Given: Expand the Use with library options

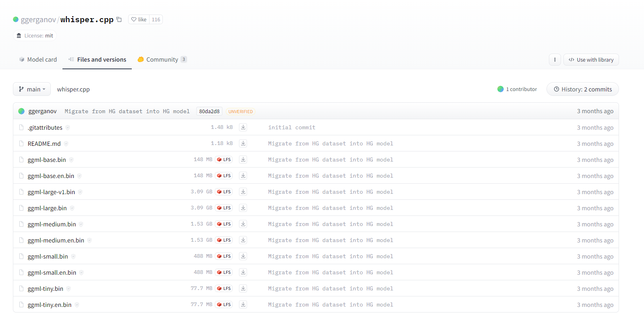Looking at the screenshot, I should [x=591, y=60].
